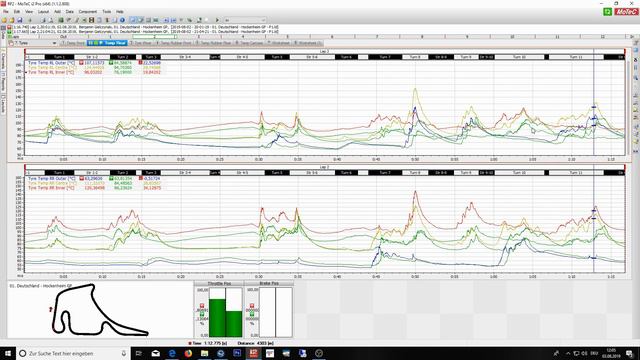640x360 pixels.
Task: Click the red lap color marker icon
Action: pos(9,27)
